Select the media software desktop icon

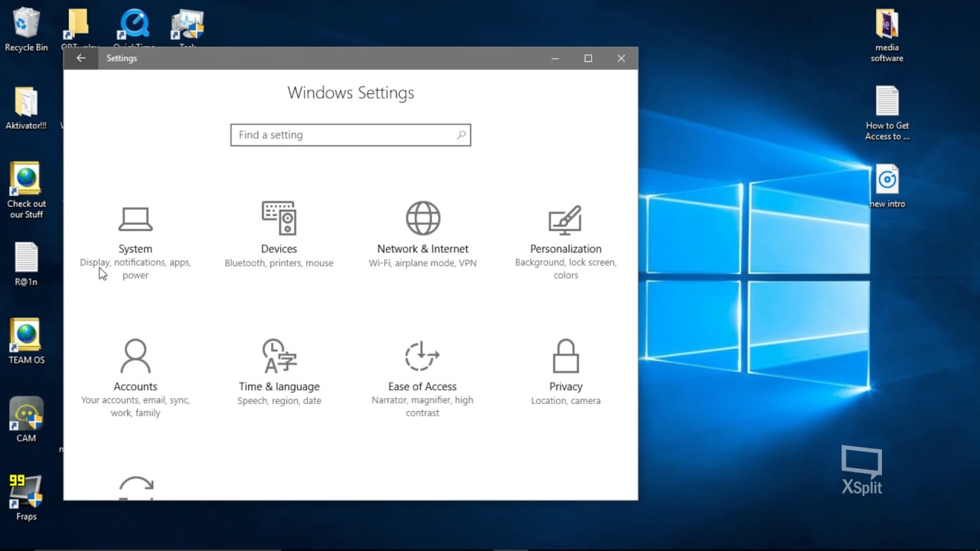click(887, 36)
